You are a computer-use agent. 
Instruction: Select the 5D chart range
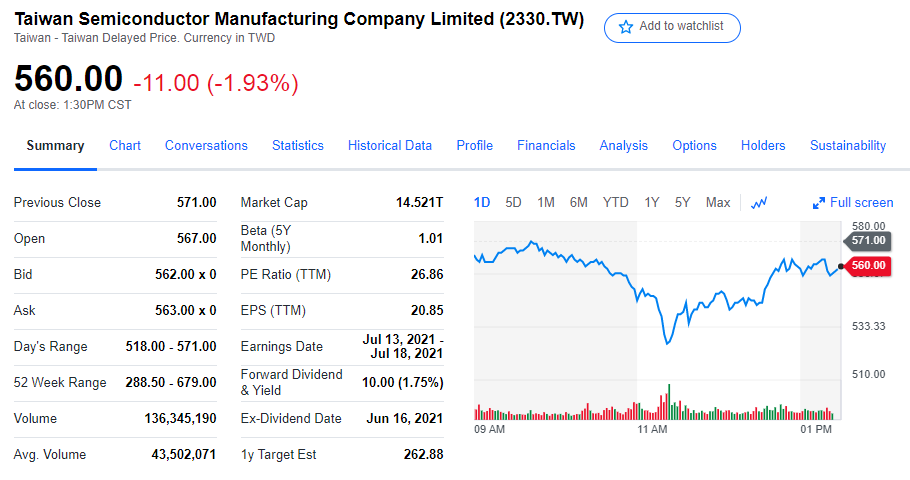point(513,202)
